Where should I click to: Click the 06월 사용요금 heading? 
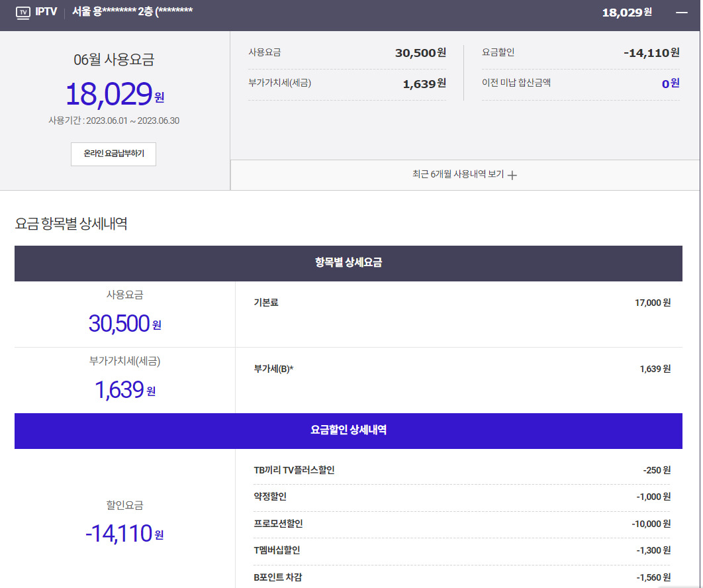click(x=113, y=60)
